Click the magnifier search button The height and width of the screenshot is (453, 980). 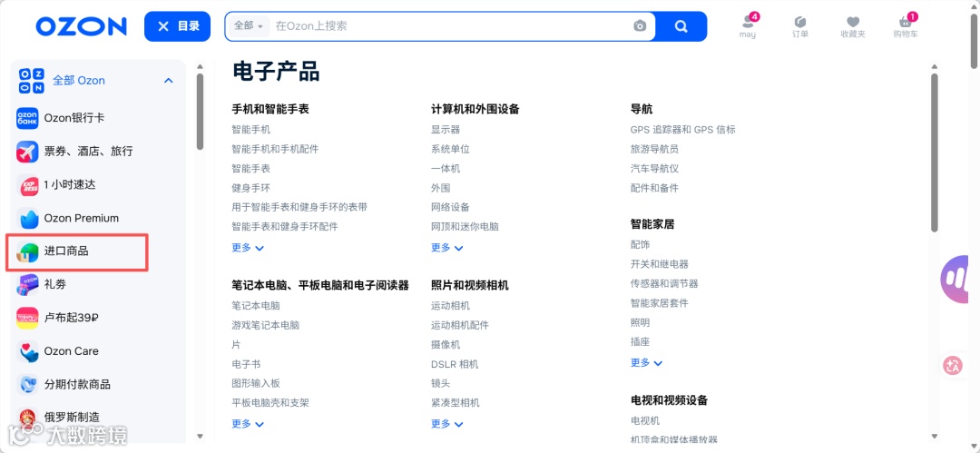681,26
